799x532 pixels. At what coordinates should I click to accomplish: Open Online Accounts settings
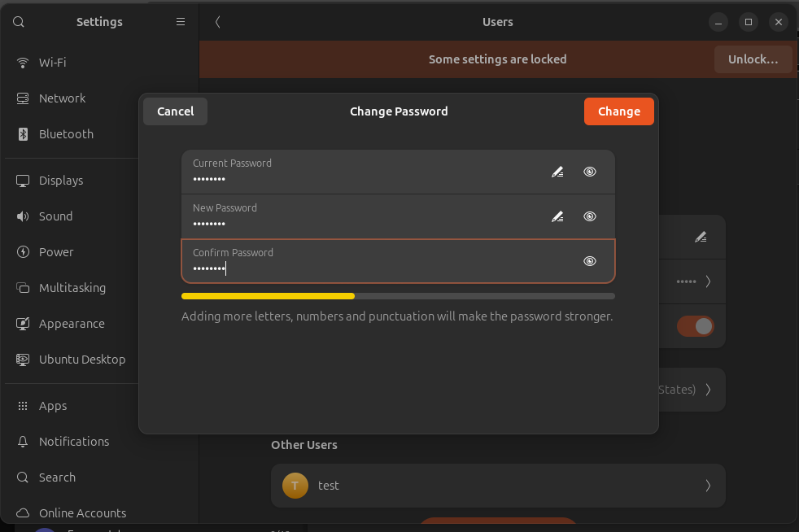[x=101, y=513]
